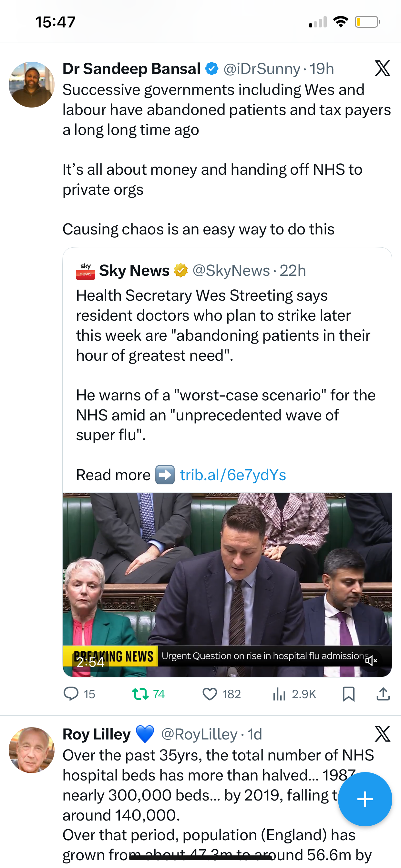Like the tweet using the heart icon
Screen dimensions: 401x868
[x=210, y=694]
